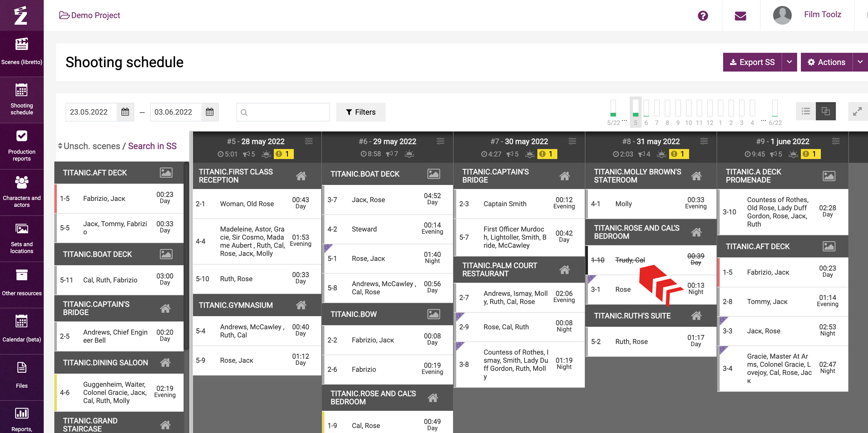Click the Export SS button

point(752,62)
